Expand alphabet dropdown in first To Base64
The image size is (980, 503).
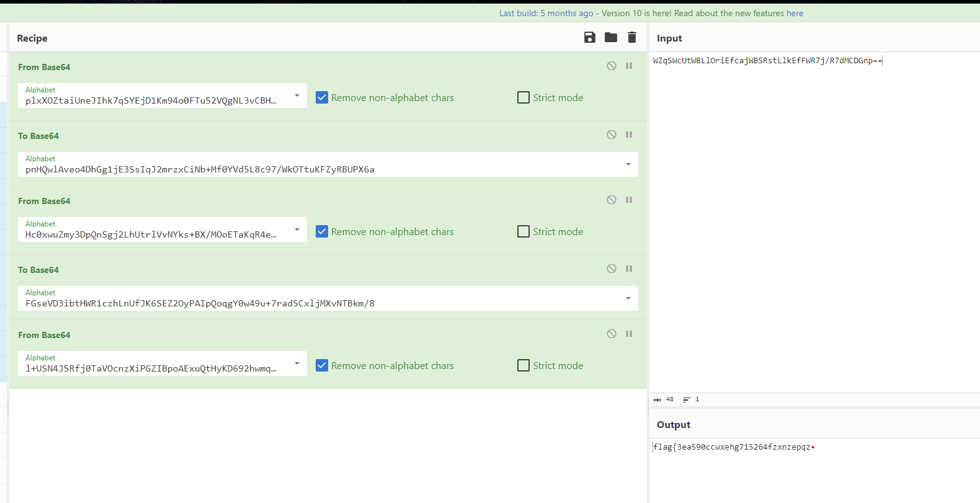pyautogui.click(x=628, y=164)
